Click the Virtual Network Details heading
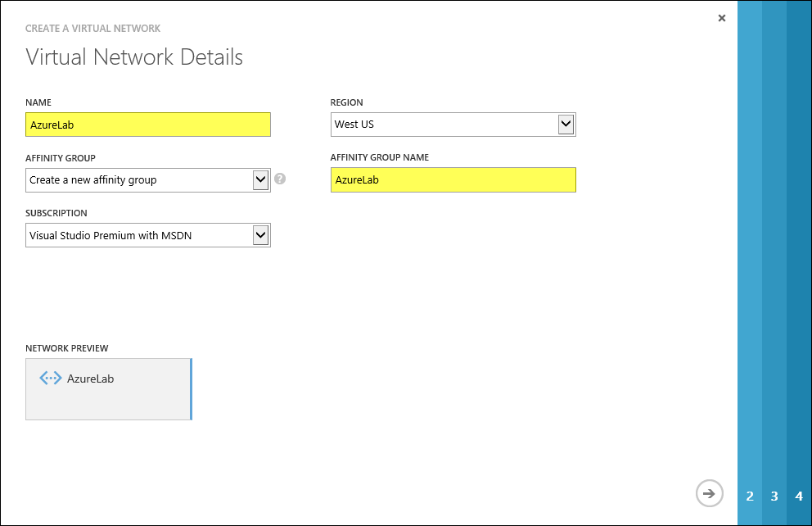This screenshot has height=526, width=812. 134,57
